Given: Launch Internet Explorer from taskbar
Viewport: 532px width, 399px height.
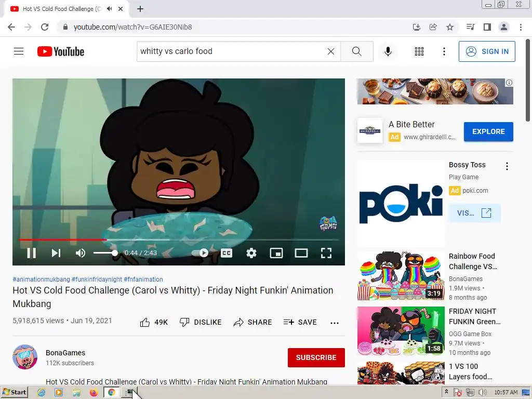Looking at the screenshot, I should pyautogui.click(x=42, y=393).
